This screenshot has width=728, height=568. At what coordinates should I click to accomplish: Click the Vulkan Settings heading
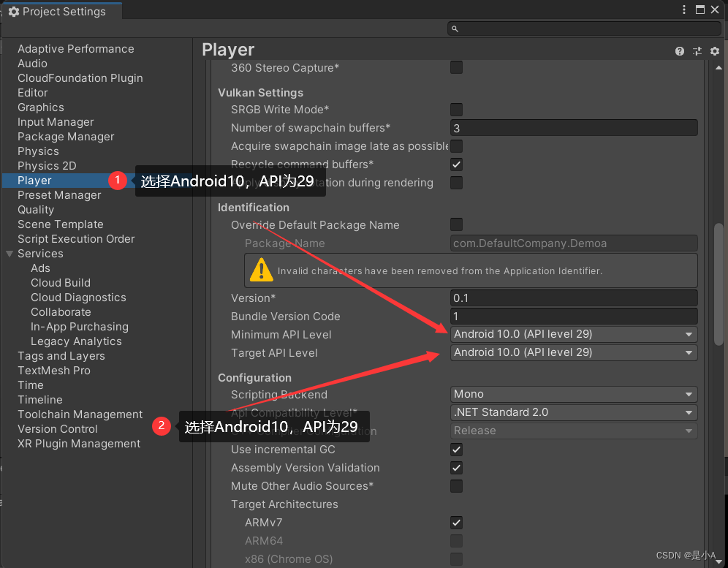[x=260, y=93]
